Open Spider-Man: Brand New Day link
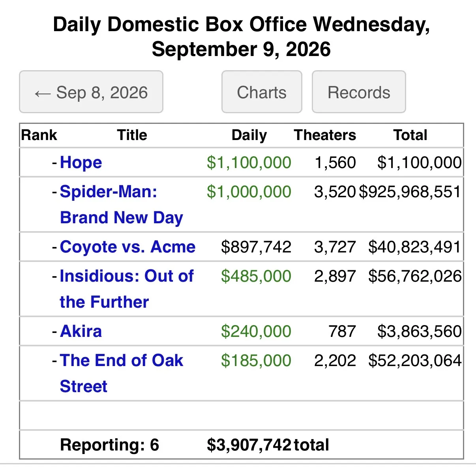The width and height of the screenshot is (476, 471). (x=122, y=204)
